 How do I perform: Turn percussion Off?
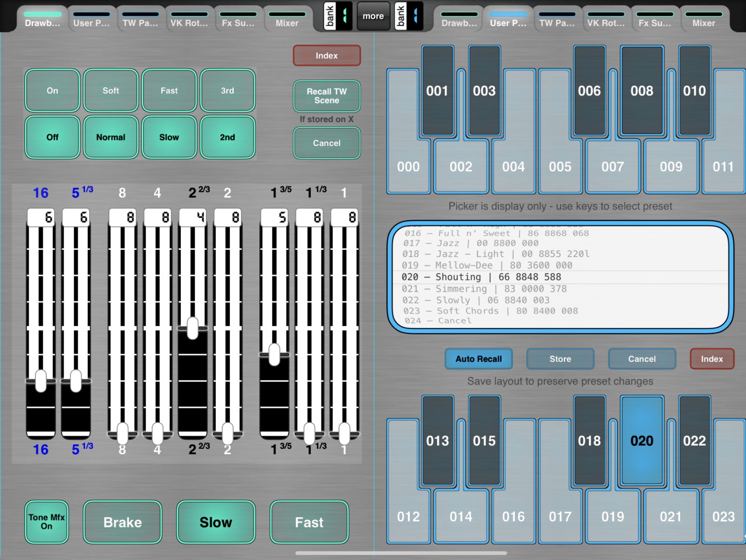point(52,137)
